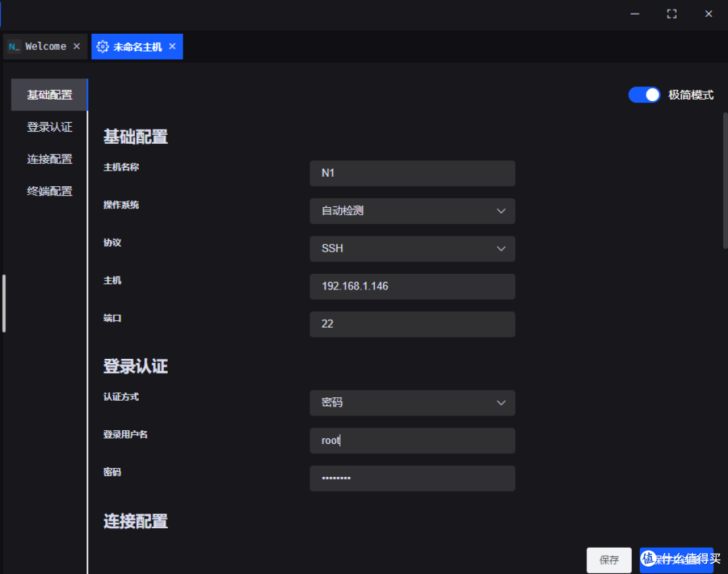Click the N_ logo icon on the Welcome tab
The height and width of the screenshot is (574, 728).
tap(14, 47)
